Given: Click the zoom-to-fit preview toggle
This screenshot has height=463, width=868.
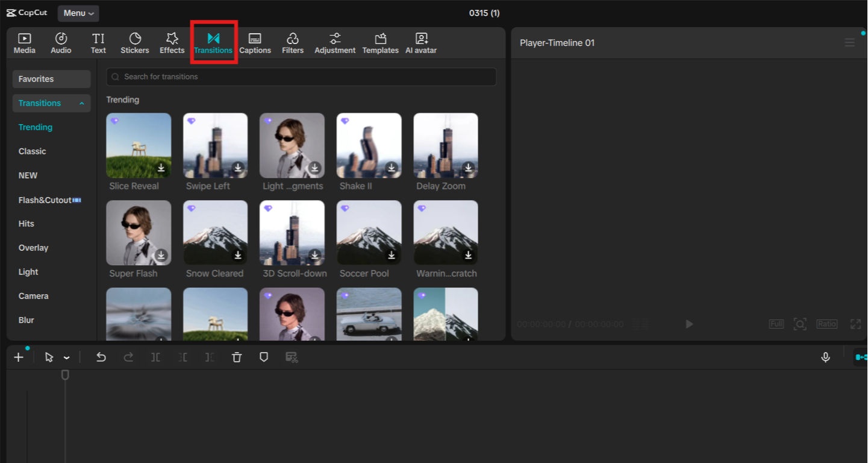Looking at the screenshot, I should (800, 324).
